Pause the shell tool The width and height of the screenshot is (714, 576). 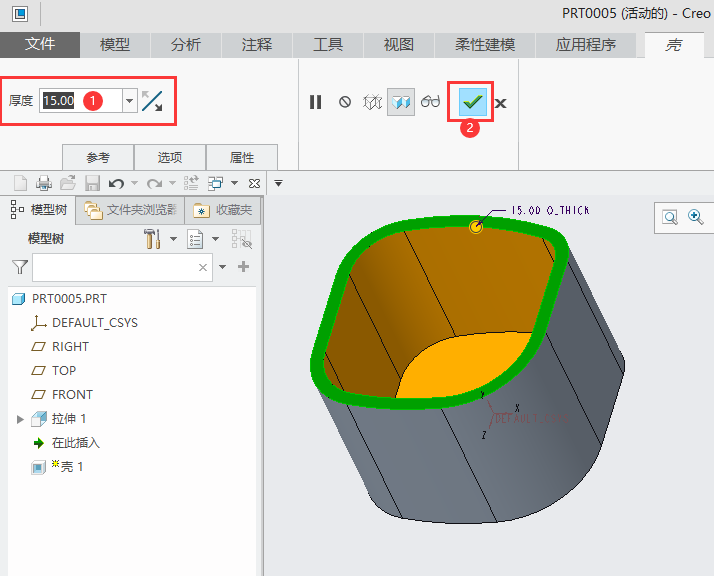316,102
